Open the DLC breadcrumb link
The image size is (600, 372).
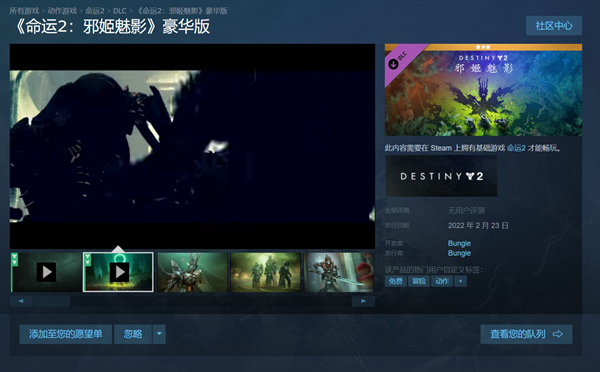pyautogui.click(x=120, y=11)
